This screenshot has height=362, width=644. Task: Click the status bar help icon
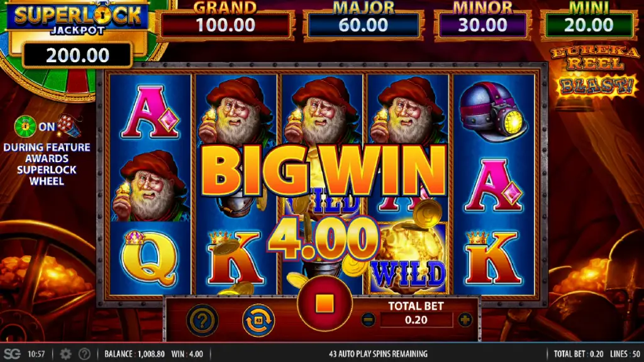pyautogui.click(x=84, y=354)
